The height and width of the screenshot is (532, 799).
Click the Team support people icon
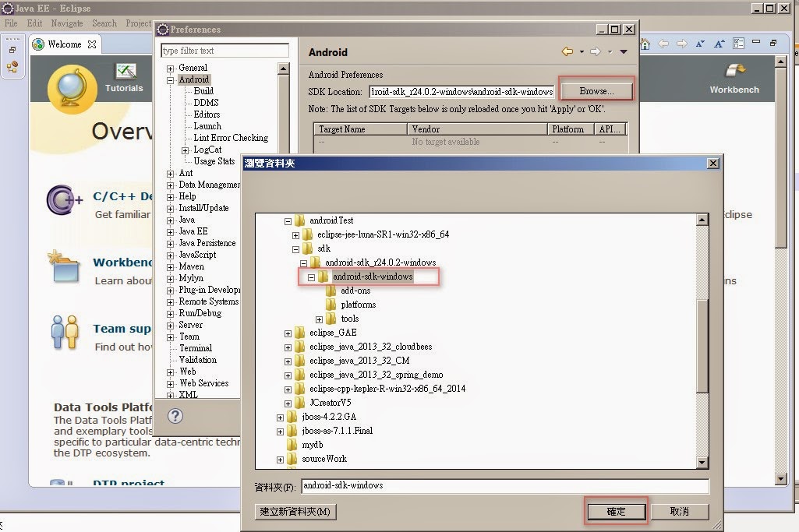65,331
